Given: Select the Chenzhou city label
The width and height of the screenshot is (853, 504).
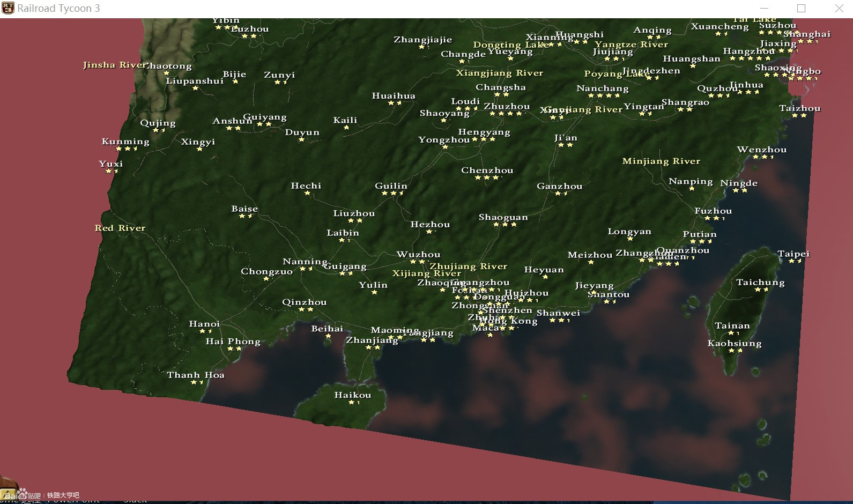Looking at the screenshot, I should (x=487, y=171).
